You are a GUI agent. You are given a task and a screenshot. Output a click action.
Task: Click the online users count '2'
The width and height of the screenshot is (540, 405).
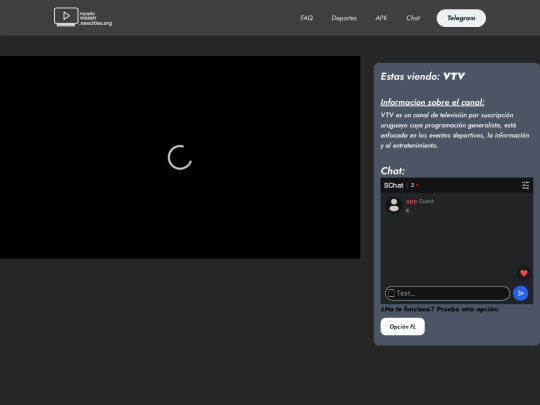tap(412, 185)
